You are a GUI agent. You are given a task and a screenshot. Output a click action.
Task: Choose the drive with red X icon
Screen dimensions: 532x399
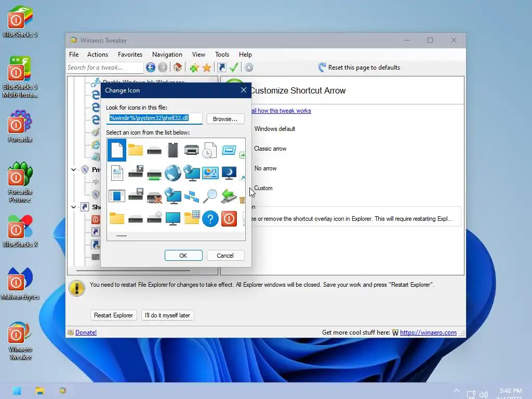(154, 197)
